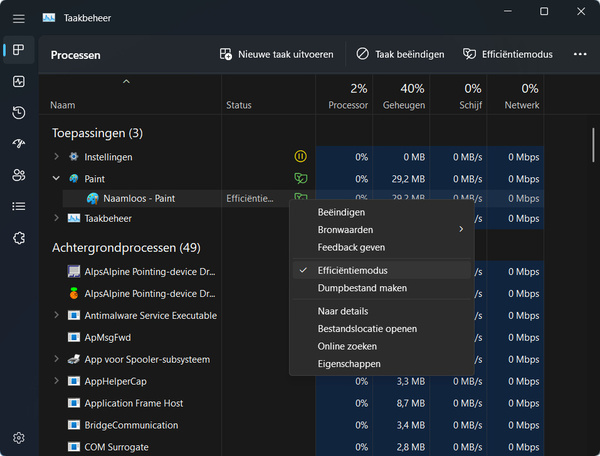Expand App voor Spooler-subsysteem group

click(56, 359)
